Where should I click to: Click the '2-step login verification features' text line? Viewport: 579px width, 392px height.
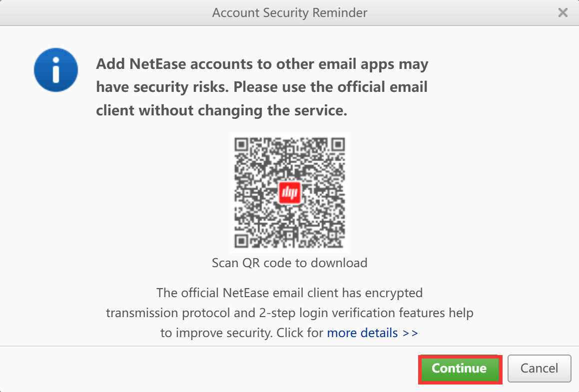click(x=290, y=313)
